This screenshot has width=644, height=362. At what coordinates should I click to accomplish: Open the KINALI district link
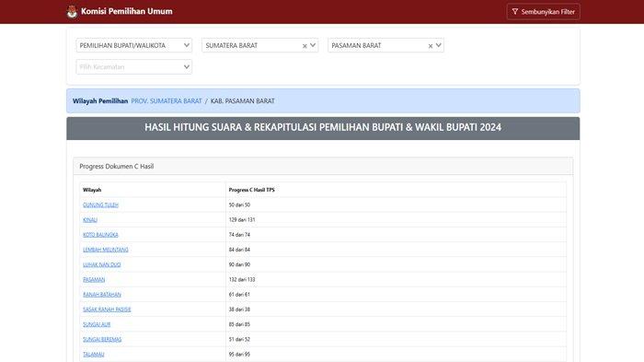click(x=90, y=219)
